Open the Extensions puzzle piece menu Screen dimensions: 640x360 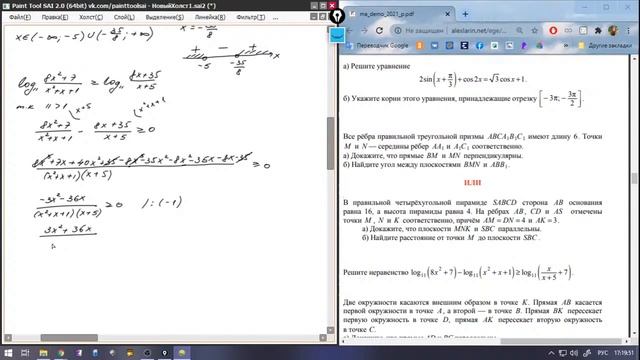[598, 31]
